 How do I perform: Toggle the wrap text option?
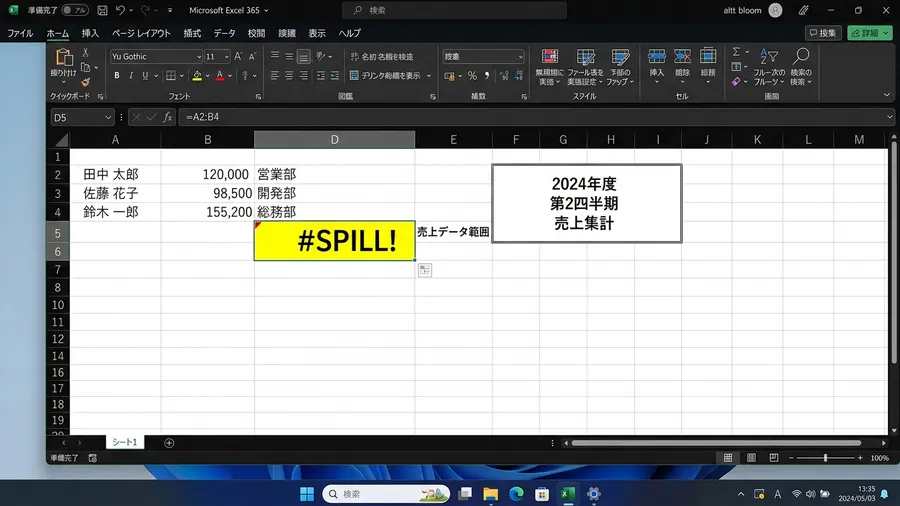pyautogui.click(x=382, y=56)
